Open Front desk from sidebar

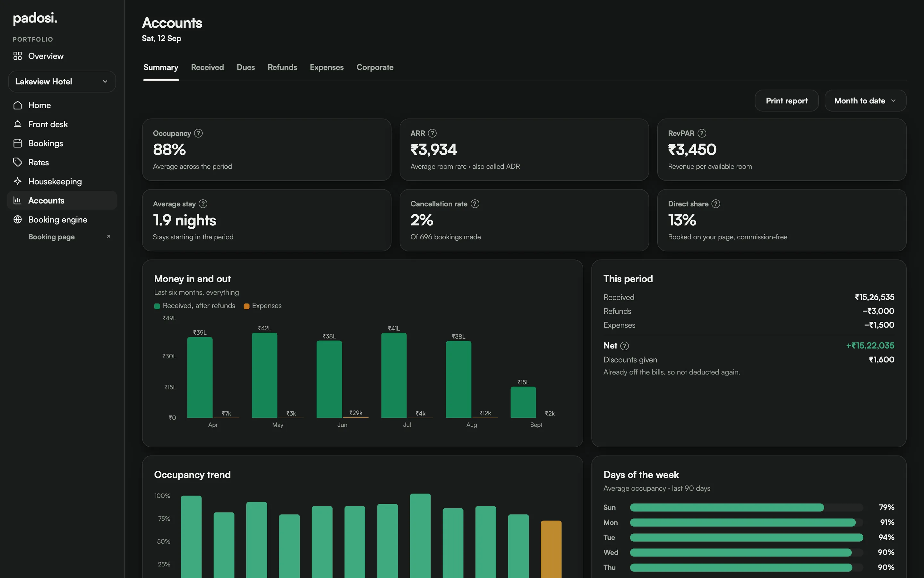click(62, 124)
